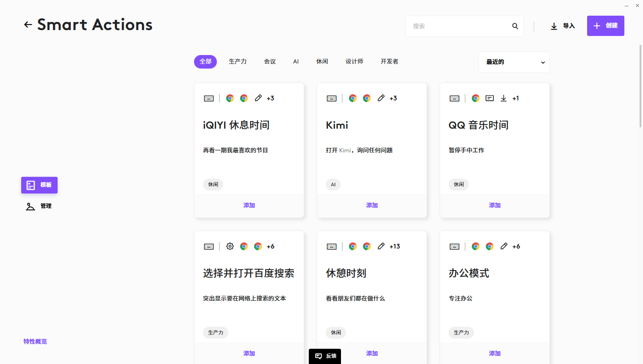Click the +13 indicator on the 休憩时刻 card
This screenshot has height=364, width=643.
tap(395, 246)
